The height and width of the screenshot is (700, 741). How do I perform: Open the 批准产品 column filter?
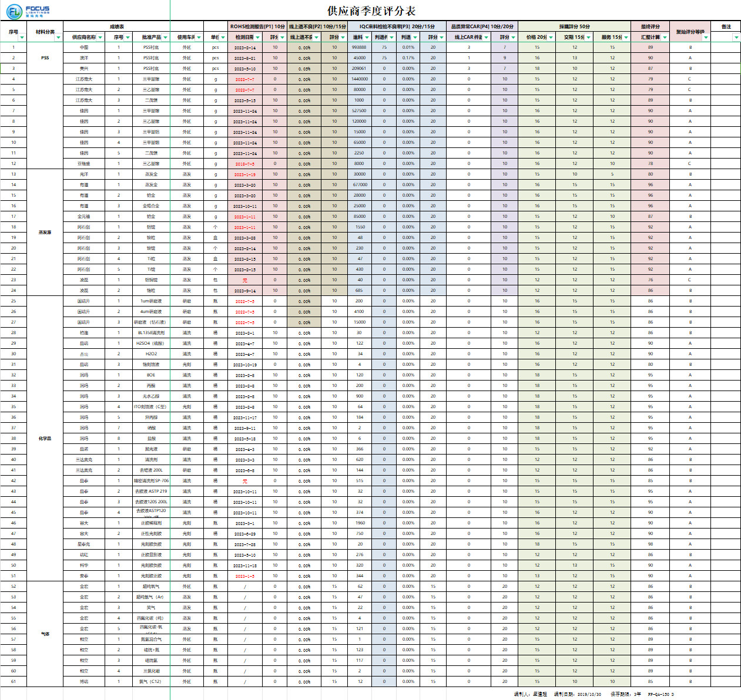[166, 38]
